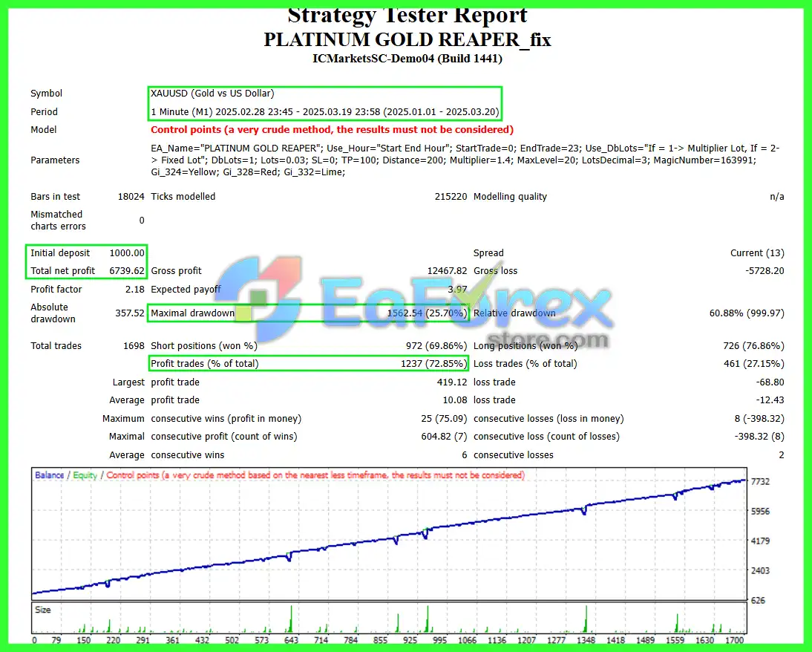Click the "Size" label in the lower chart

tap(43, 610)
